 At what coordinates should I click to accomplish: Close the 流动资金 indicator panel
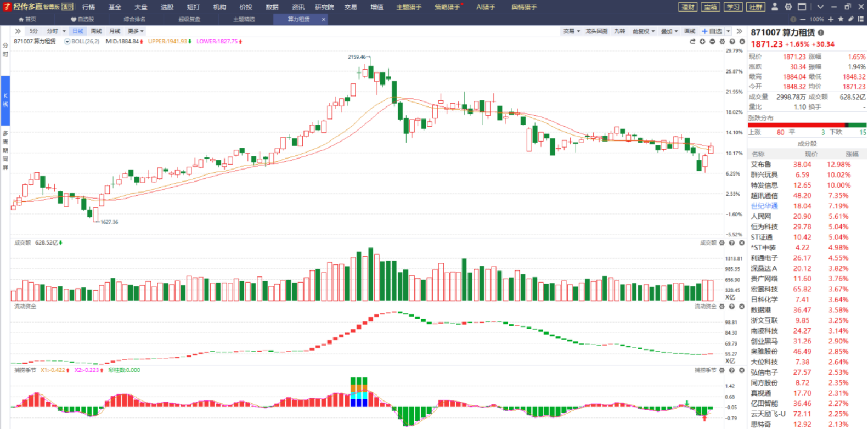click(742, 307)
